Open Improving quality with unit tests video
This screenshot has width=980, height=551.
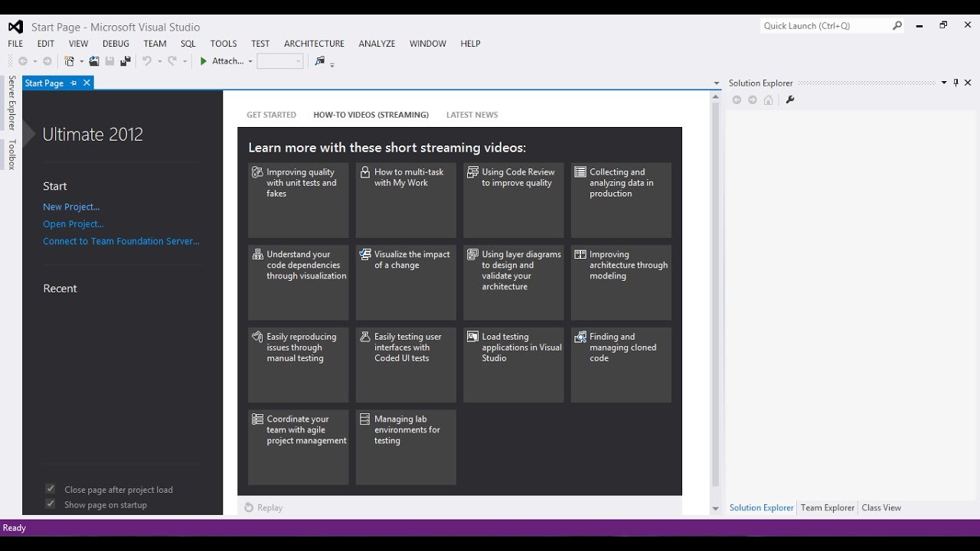299,200
